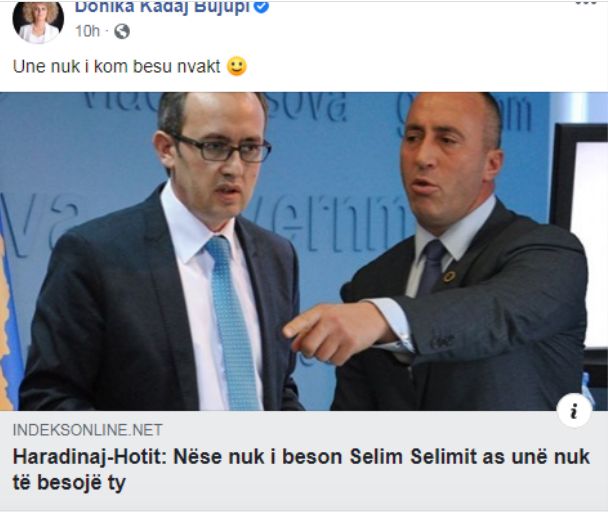Click the flag at the photo's left edge

coord(10,318)
